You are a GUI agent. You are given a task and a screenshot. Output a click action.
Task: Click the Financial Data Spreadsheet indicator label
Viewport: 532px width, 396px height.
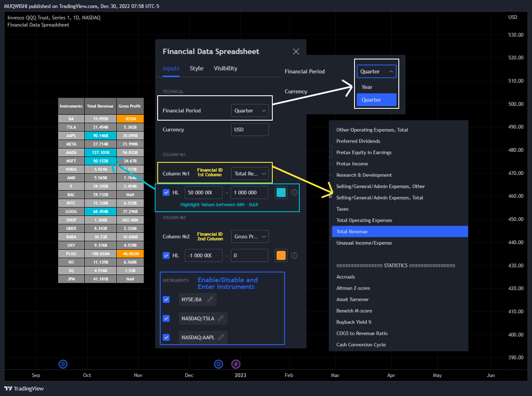pyautogui.click(x=38, y=25)
